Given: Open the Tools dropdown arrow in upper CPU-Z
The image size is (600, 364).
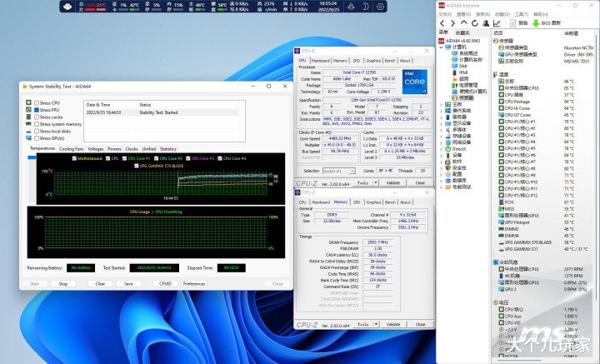Looking at the screenshot, I should (x=376, y=182).
